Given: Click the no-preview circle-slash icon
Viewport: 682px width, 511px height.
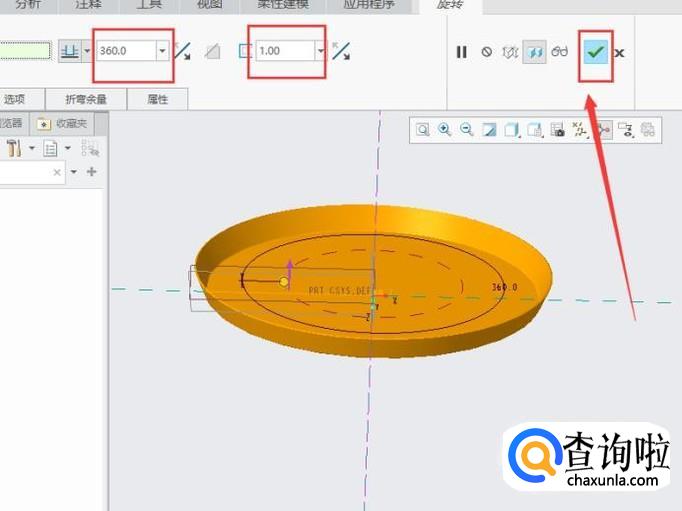Looking at the screenshot, I should [x=487, y=52].
